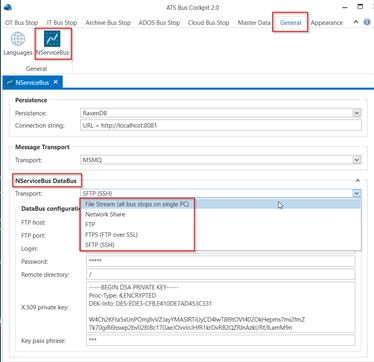Select the General ribbon tab
The height and width of the screenshot is (362, 374).
(290, 23)
